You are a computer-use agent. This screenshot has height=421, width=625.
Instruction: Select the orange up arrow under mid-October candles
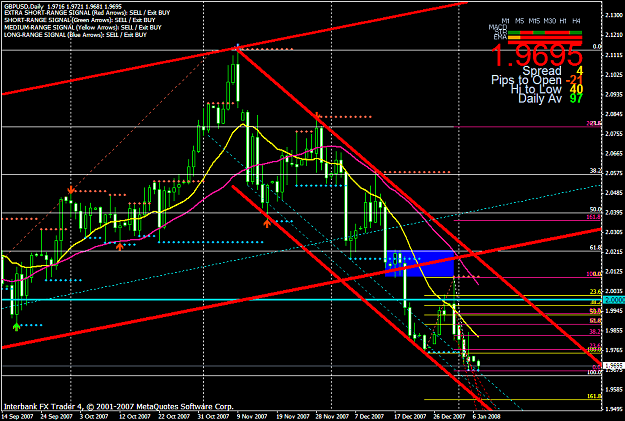click(x=120, y=246)
